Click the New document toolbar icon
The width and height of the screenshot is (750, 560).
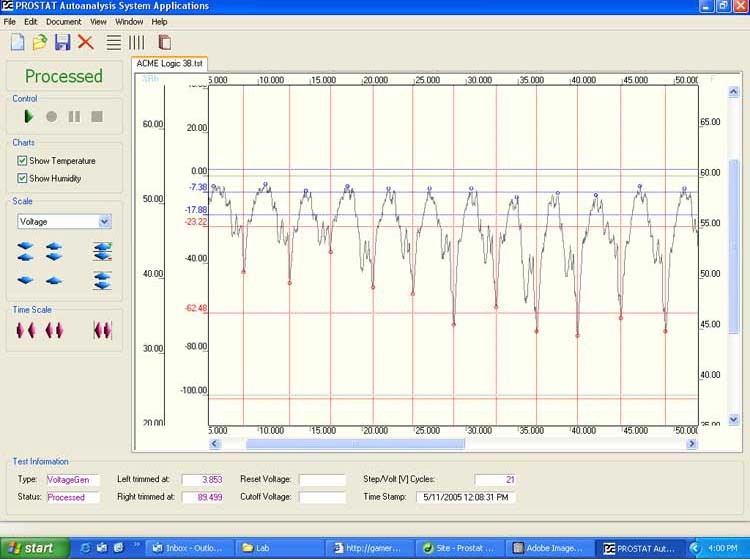(17, 42)
